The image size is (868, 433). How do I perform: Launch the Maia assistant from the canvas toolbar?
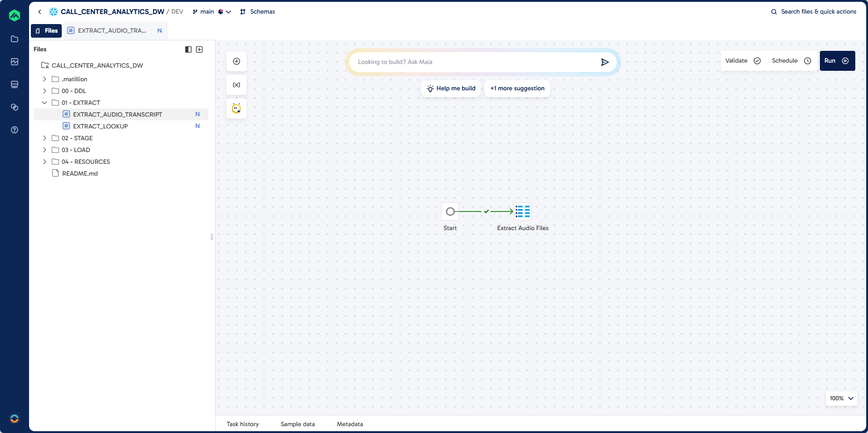click(236, 108)
